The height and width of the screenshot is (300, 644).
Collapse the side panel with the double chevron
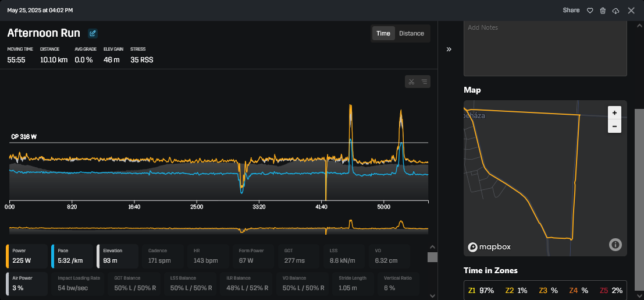pos(449,50)
